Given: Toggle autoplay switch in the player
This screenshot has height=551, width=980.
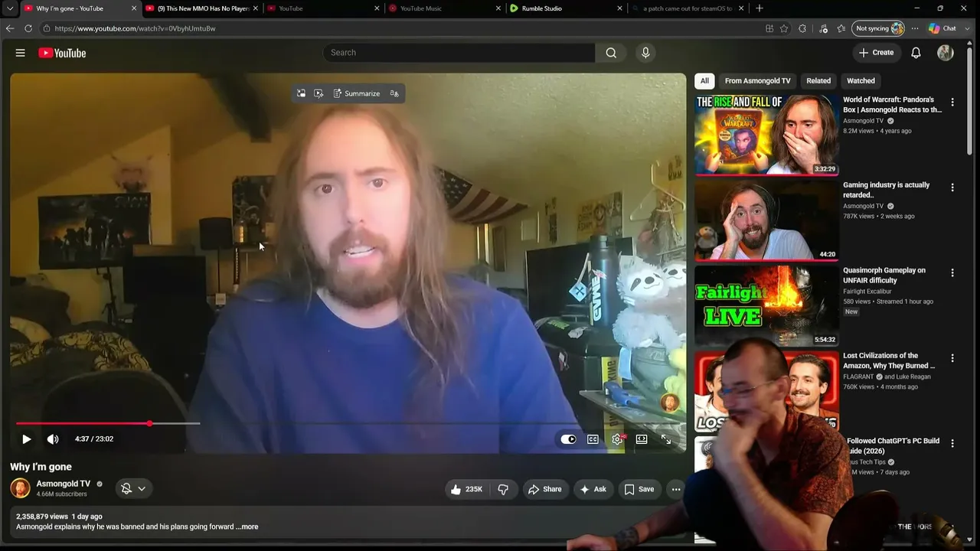Looking at the screenshot, I should coord(568,439).
